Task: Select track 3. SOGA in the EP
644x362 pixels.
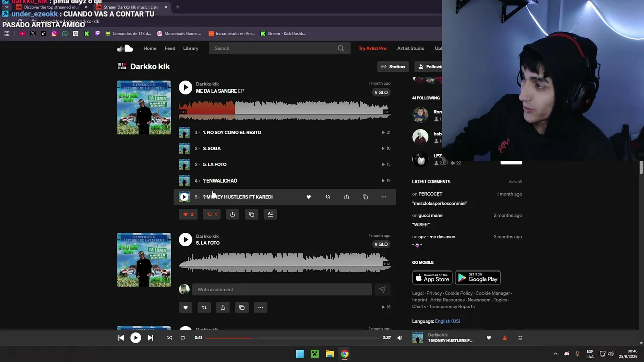Action: (x=212, y=148)
